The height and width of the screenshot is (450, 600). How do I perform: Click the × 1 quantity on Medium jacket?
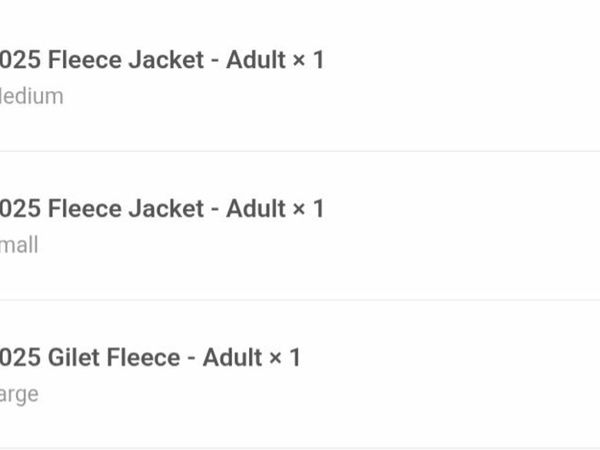click(x=308, y=60)
